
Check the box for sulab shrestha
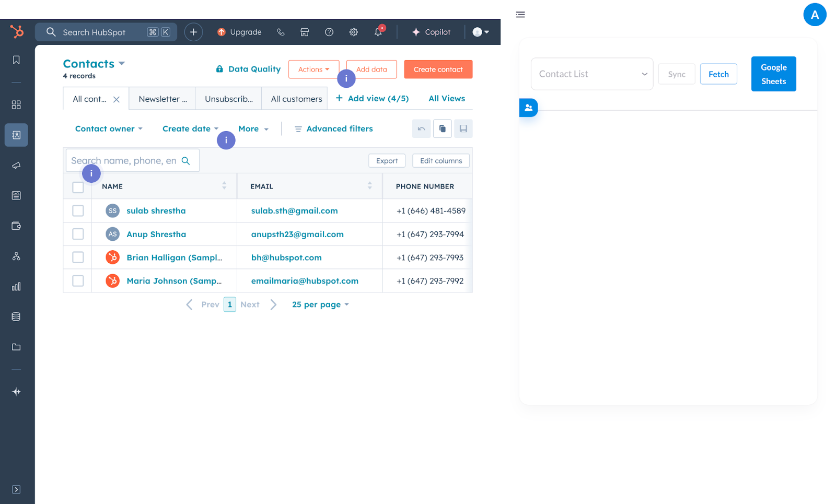(78, 210)
